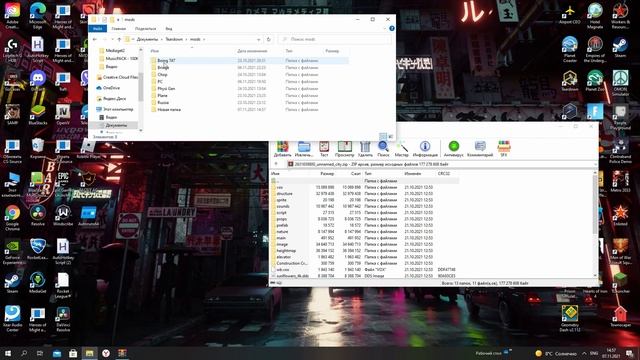Image resolution: width=640 pixels, height=360 pixels.
Task: Select the heightmap folder in archive
Action: pyautogui.click(x=286, y=251)
